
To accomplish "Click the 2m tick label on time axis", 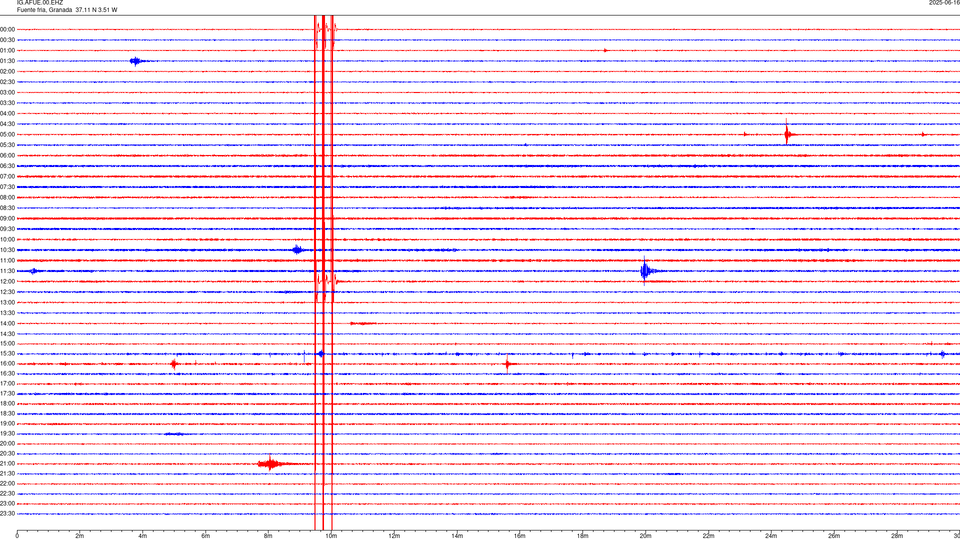I will click(x=80, y=536).
